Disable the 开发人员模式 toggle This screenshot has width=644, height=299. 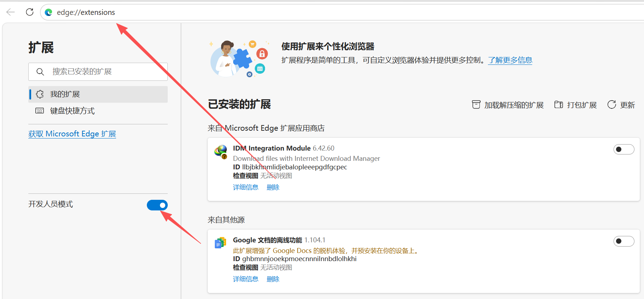click(x=157, y=205)
